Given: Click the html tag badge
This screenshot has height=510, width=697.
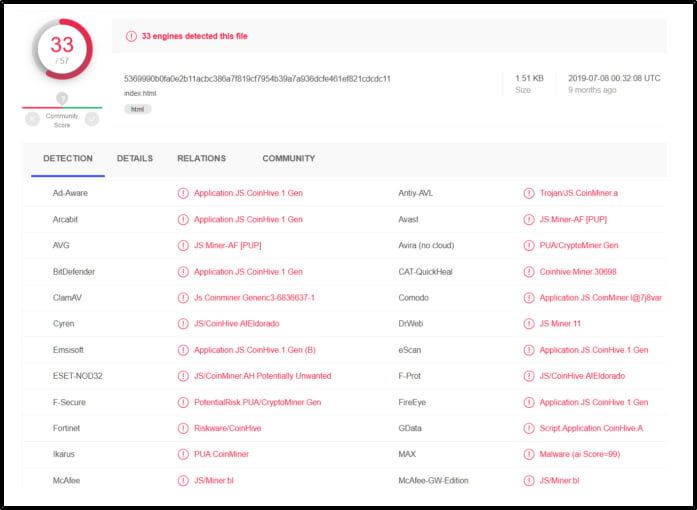Looking at the screenshot, I should tap(137, 109).
